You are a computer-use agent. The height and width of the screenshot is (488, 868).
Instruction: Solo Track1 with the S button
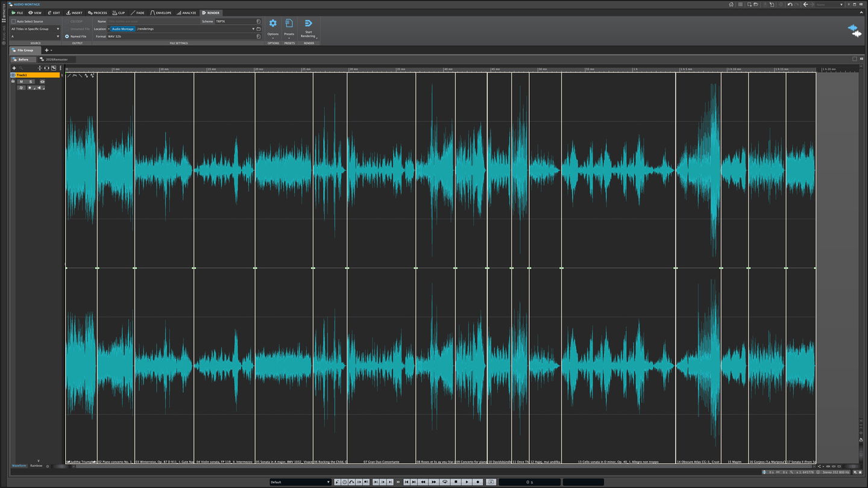31,81
